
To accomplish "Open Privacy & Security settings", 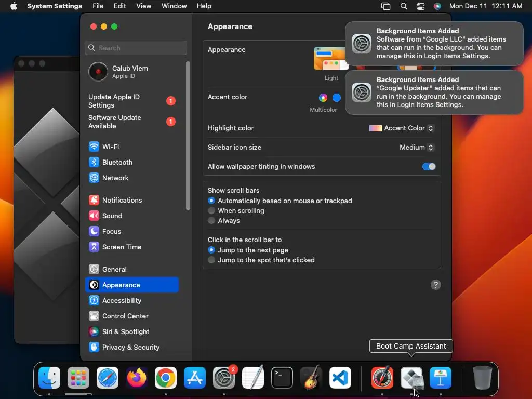I will click(x=132, y=348).
